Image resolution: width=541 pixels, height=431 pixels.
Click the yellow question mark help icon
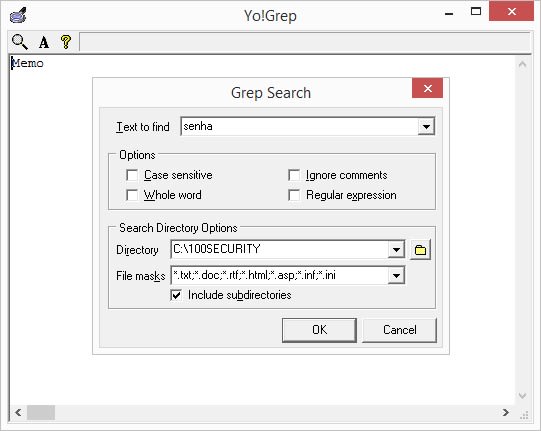66,42
